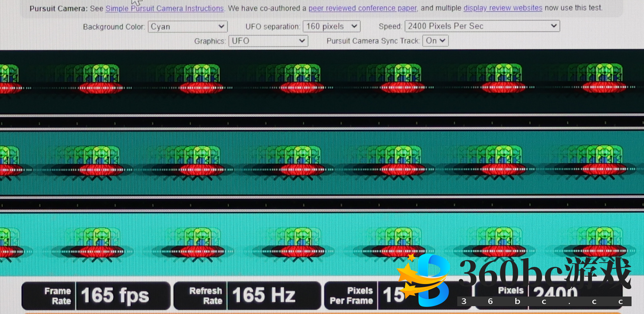Click the 360bc star-and-B logo icon
Image resolution: width=644 pixels, height=314 pixels.
(x=425, y=280)
